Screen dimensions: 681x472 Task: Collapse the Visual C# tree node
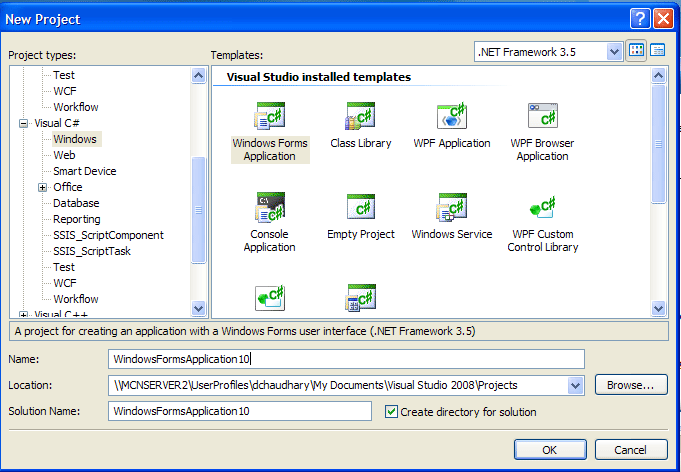(x=24, y=123)
